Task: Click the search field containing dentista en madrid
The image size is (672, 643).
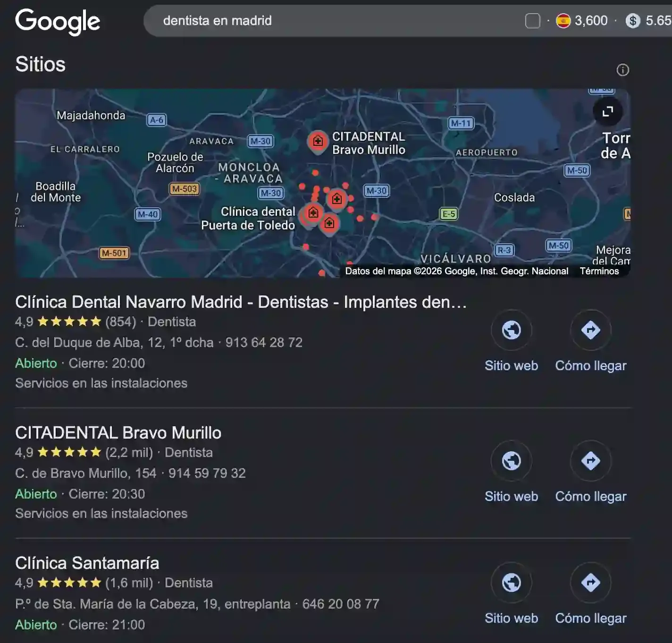Action: [x=217, y=20]
